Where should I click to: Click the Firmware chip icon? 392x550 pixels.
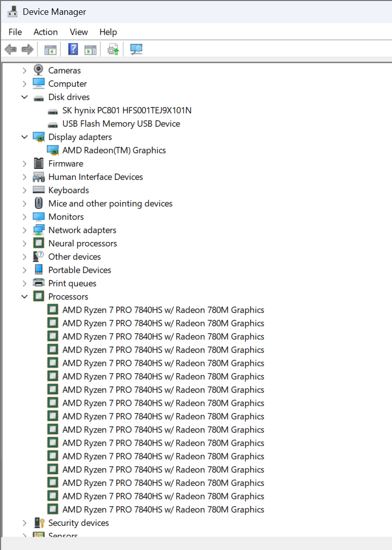[x=38, y=164]
